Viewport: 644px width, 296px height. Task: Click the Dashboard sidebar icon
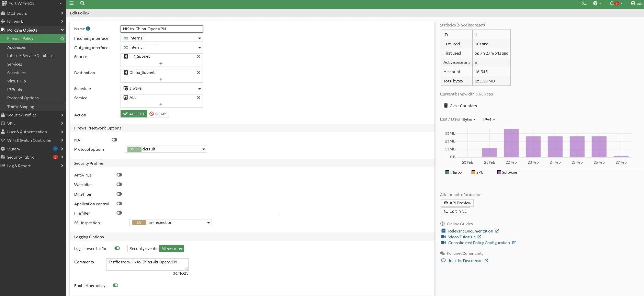tap(3, 13)
